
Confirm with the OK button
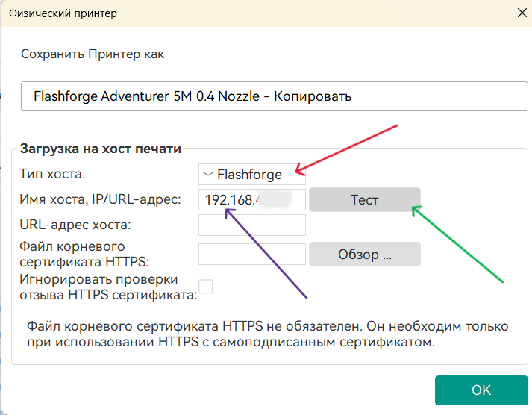tap(481, 390)
